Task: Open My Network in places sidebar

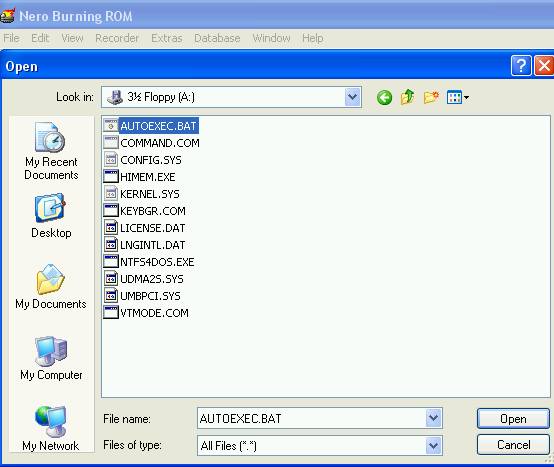Action: pyautogui.click(x=51, y=428)
